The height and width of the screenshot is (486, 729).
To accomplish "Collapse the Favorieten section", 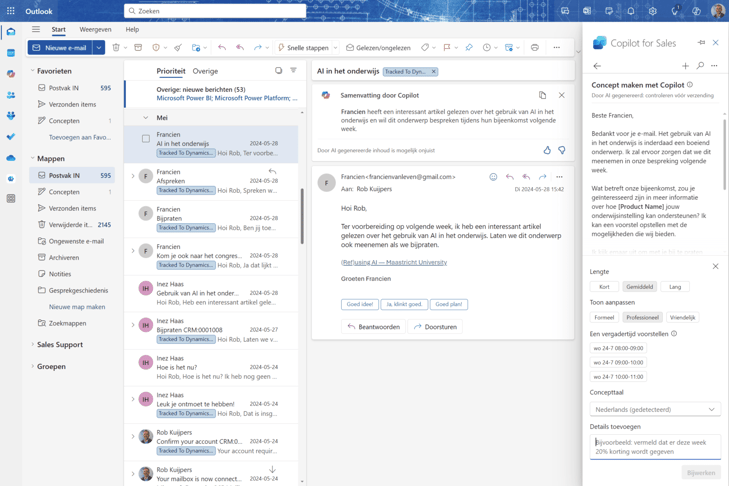I will (33, 71).
